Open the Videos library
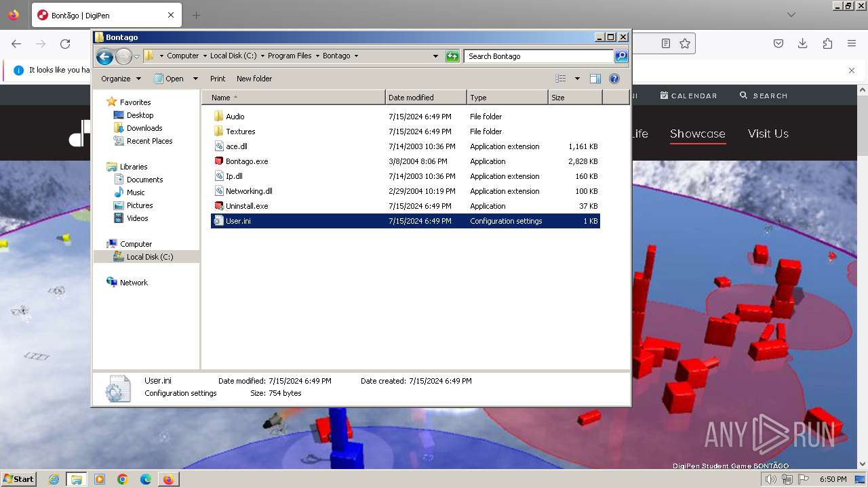The image size is (868, 488). pyautogui.click(x=137, y=218)
